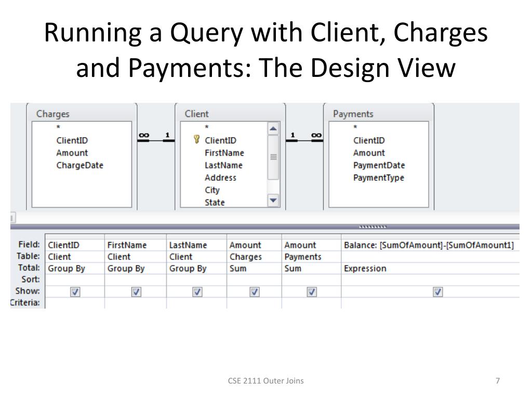Select asterisk in Payments table

[355, 128]
